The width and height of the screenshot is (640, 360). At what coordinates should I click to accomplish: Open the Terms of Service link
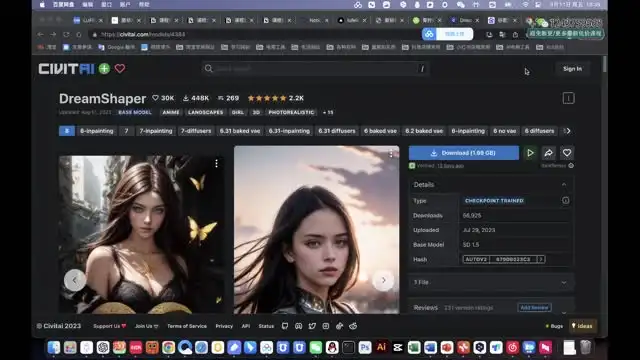tap(187, 326)
